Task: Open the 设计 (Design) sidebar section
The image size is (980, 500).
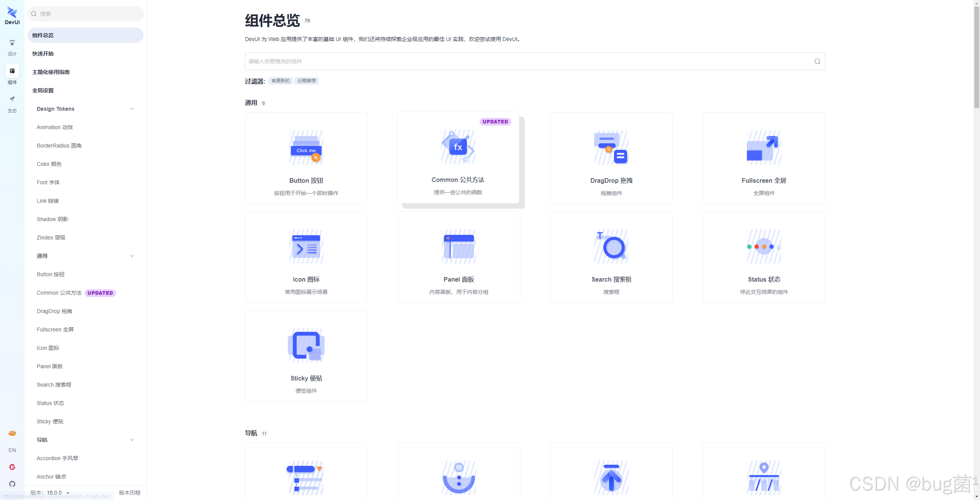Action: click(x=12, y=47)
